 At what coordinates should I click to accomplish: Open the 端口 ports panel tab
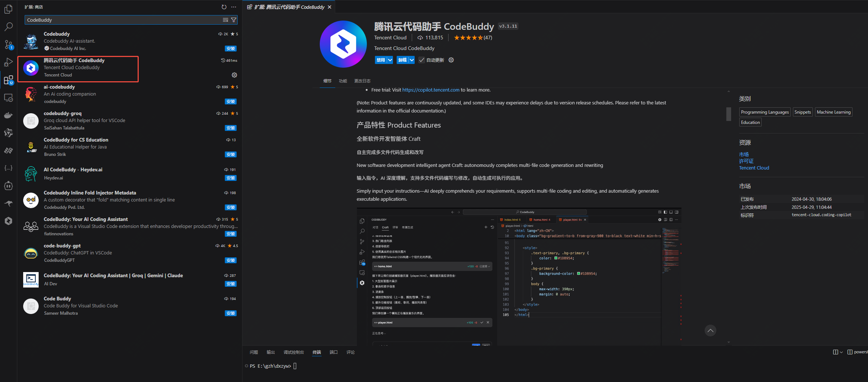(334, 352)
